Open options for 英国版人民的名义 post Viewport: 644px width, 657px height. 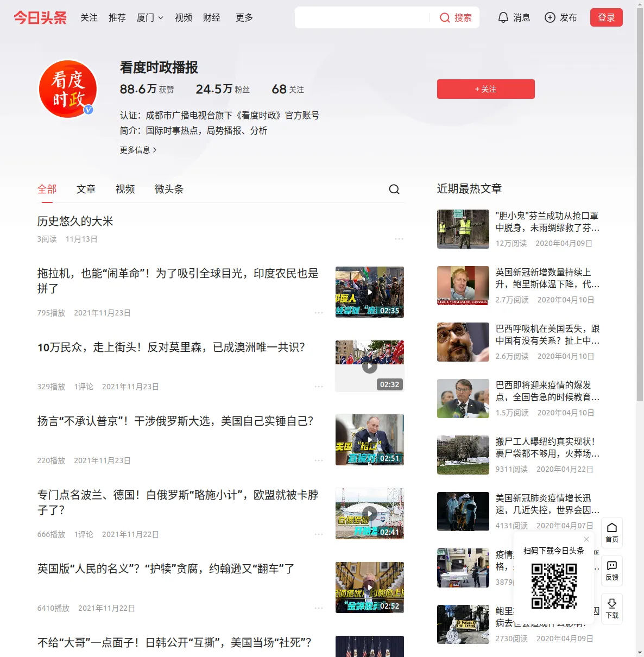click(319, 608)
